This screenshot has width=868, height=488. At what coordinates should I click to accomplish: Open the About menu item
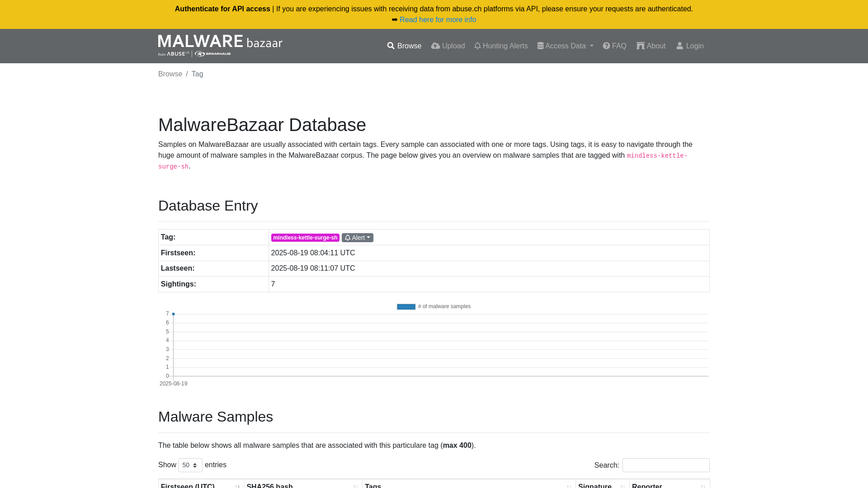[651, 46]
